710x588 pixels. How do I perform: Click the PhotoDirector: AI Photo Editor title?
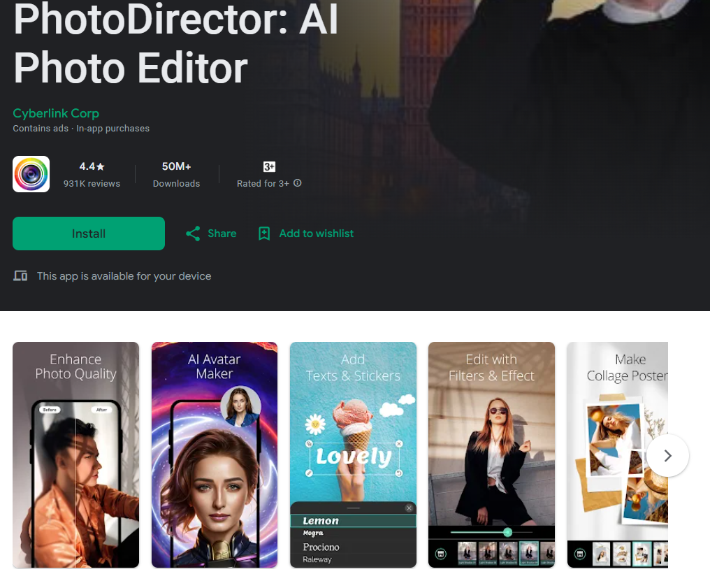click(175, 43)
